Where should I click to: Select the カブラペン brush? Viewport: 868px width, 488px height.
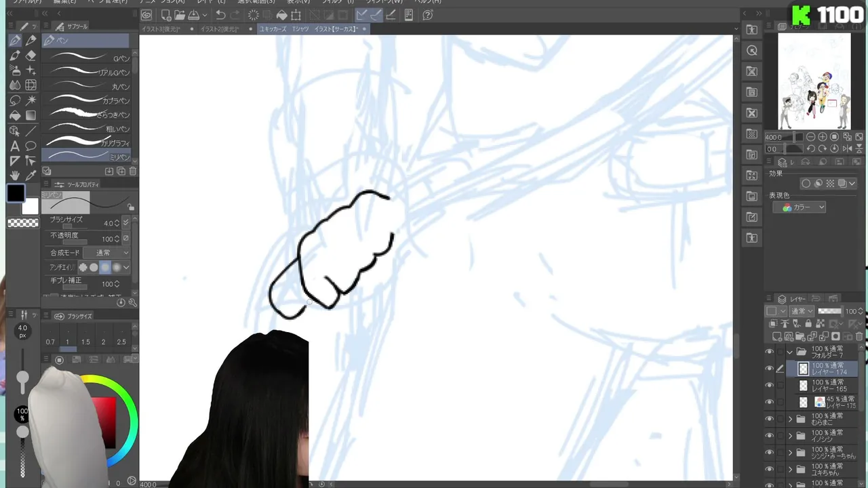point(86,100)
